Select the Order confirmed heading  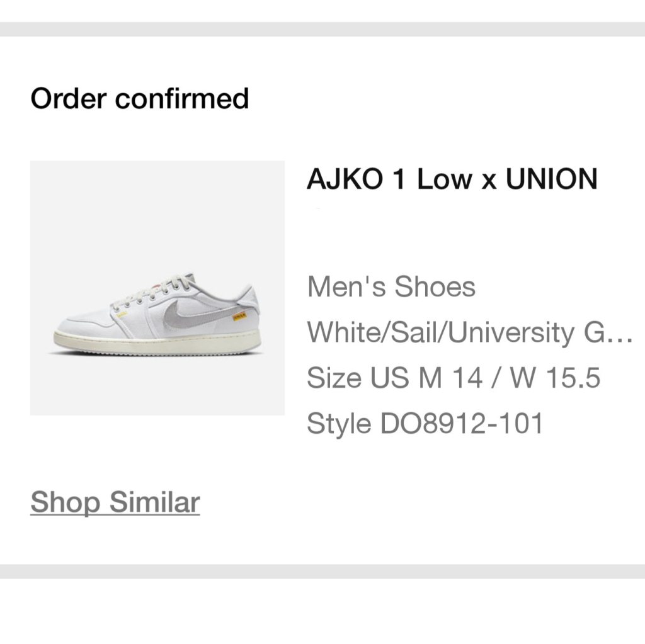(140, 99)
